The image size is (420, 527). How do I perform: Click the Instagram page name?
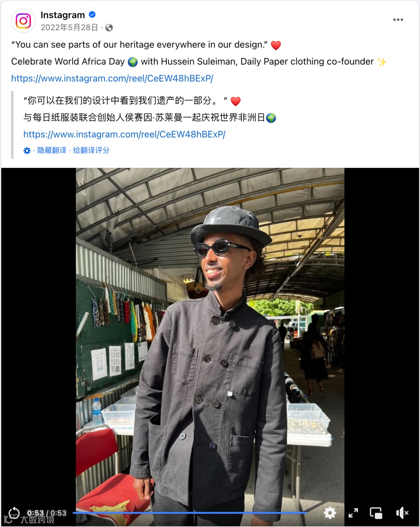pos(63,15)
